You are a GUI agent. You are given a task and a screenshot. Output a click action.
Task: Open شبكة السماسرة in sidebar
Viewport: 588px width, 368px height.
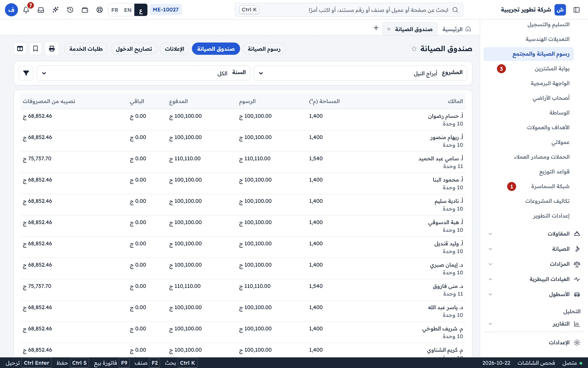coord(528,186)
